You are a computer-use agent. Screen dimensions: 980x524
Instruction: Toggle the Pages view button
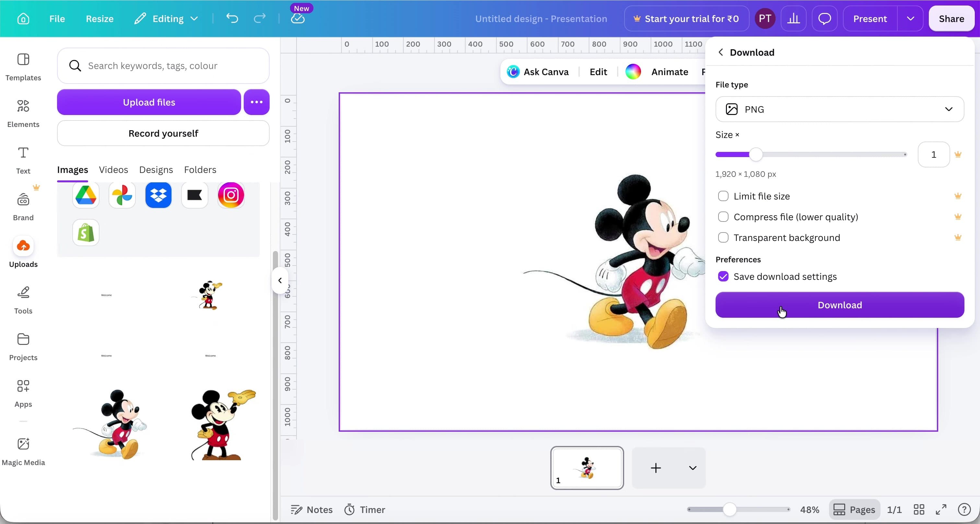(x=854, y=509)
